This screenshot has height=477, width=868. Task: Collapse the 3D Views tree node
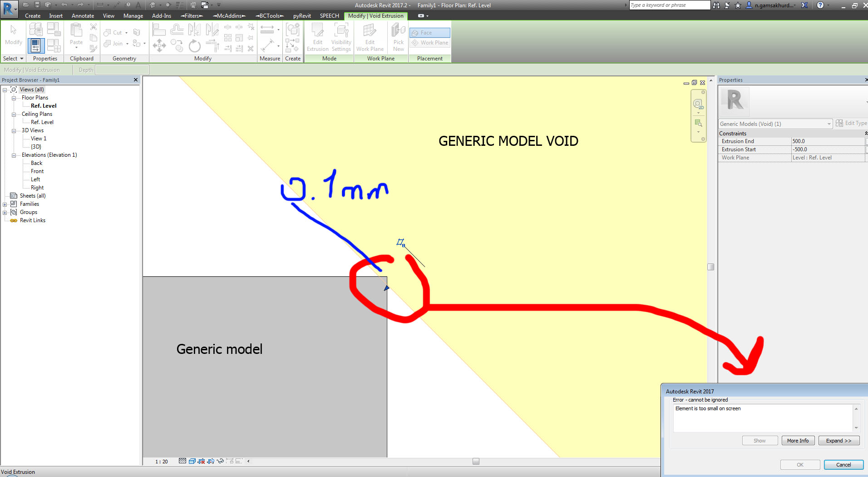14,131
